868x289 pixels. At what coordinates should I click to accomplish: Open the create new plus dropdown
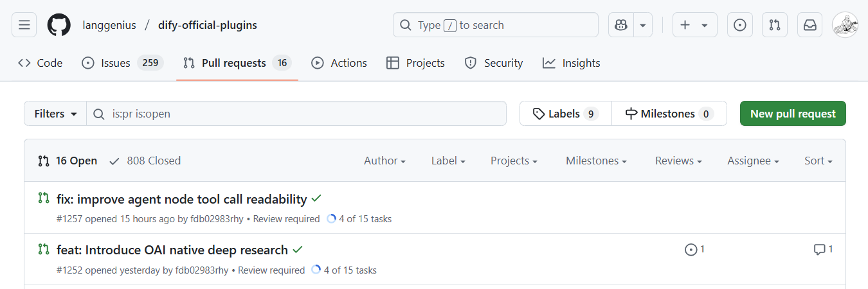click(x=694, y=25)
